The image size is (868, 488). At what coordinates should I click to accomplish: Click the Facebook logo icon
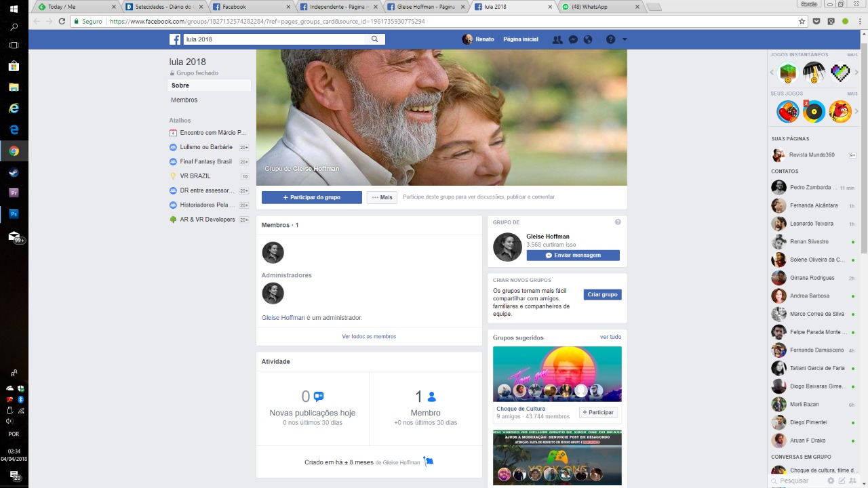175,39
